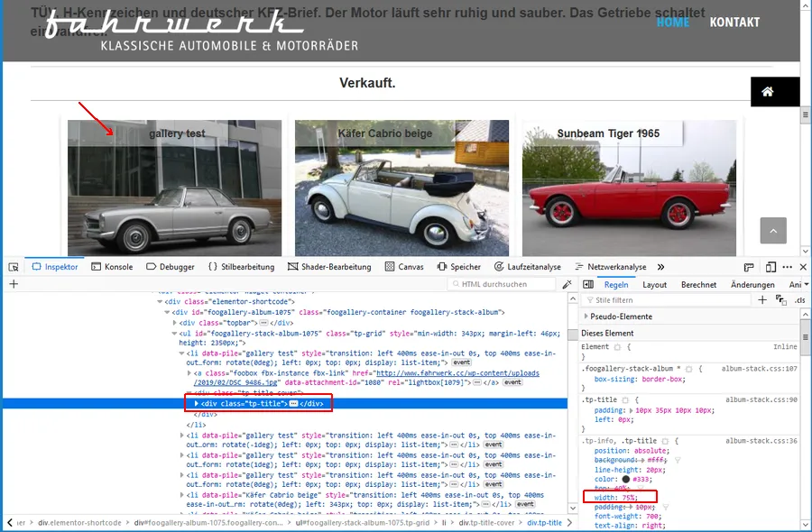Open the gallery test Mercedes thumbnail
This screenshot has height=532, width=812.
pyautogui.click(x=174, y=188)
